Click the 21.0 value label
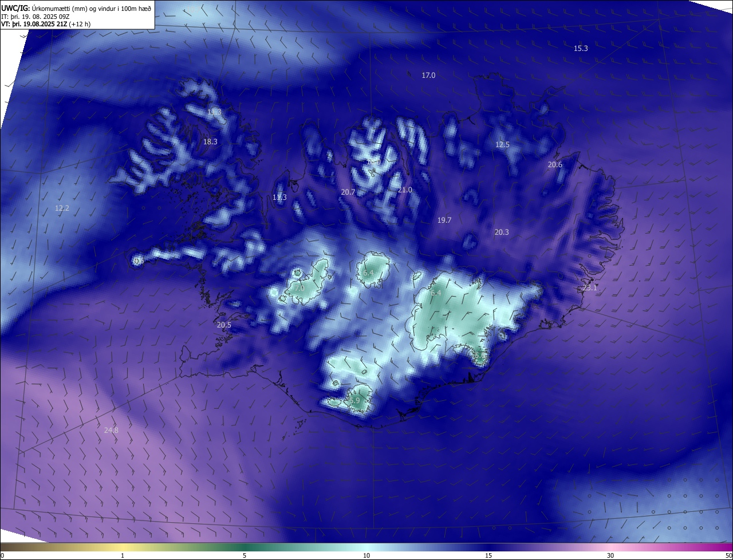This screenshot has height=560, width=733. pos(405,190)
